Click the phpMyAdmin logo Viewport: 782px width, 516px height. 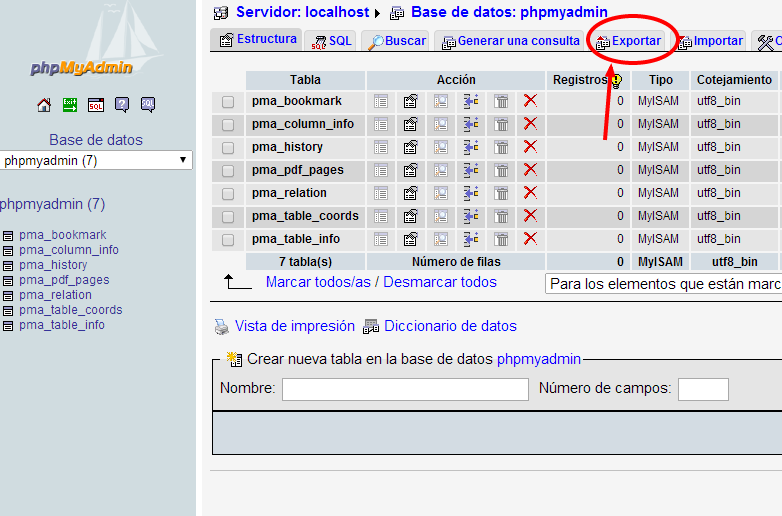click(81, 68)
